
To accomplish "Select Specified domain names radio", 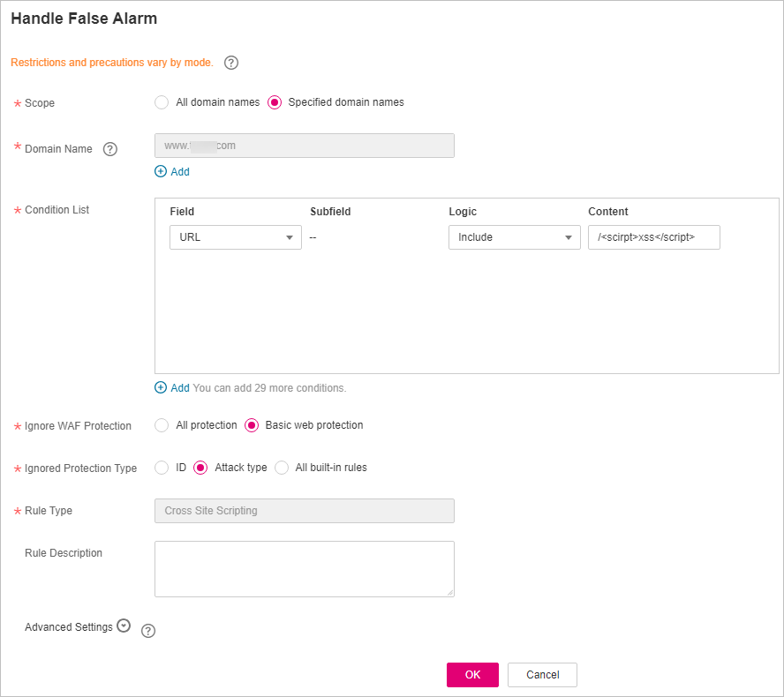I will (x=275, y=102).
